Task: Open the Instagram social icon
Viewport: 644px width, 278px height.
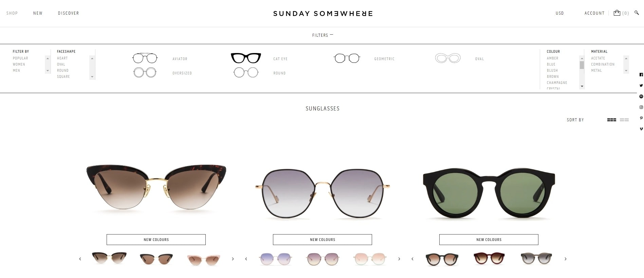Action: point(641,107)
